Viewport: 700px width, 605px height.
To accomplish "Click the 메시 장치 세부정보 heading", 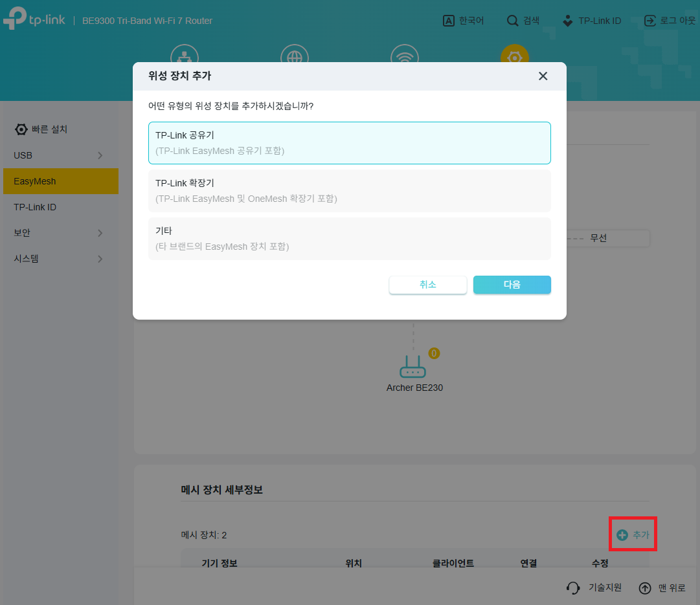I will point(222,490).
